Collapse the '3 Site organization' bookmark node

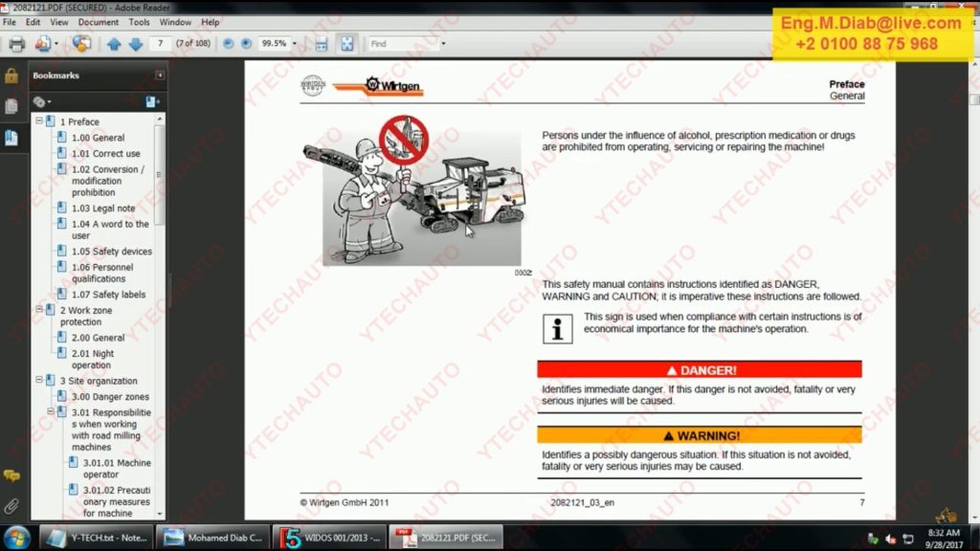coord(39,381)
